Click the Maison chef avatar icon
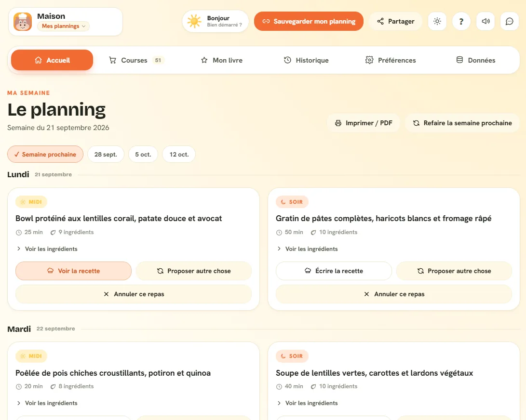Viewport: 526px width, 420px height. 23,22
